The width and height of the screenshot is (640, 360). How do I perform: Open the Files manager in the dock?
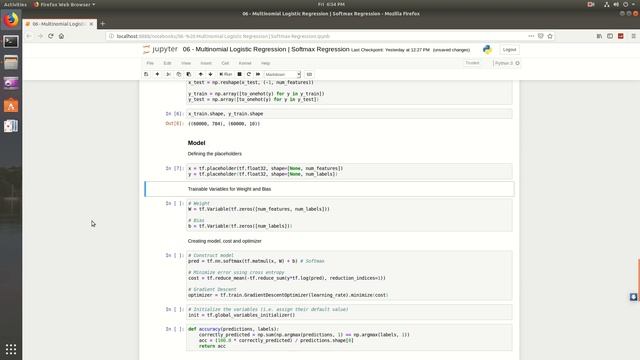pyautogui.click(x=11, y=62)
